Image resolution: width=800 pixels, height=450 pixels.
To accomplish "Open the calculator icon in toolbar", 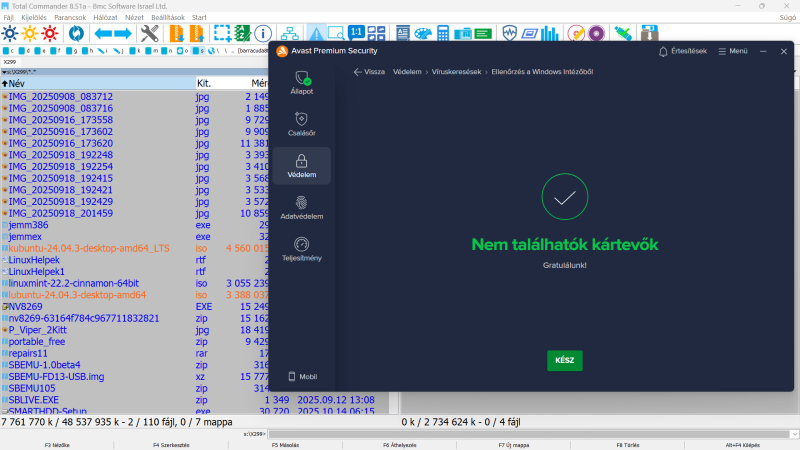I will 443,34.
